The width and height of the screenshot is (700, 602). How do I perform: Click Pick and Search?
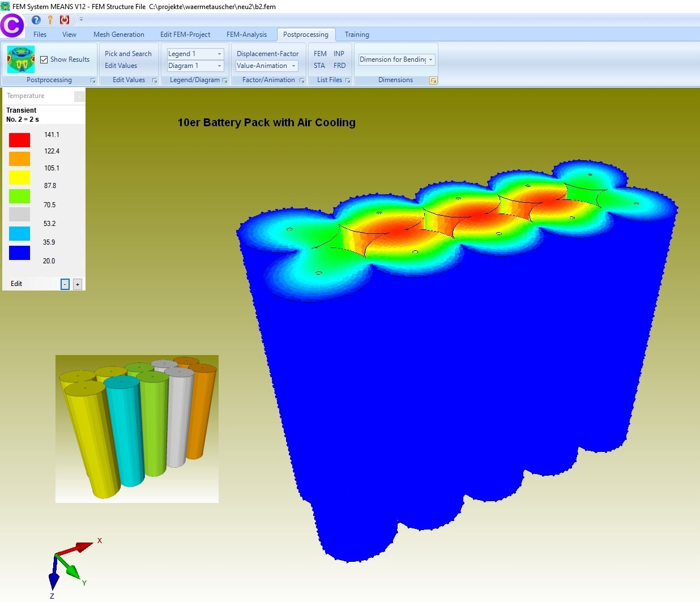pyautogui.click(x=128, y=54)
